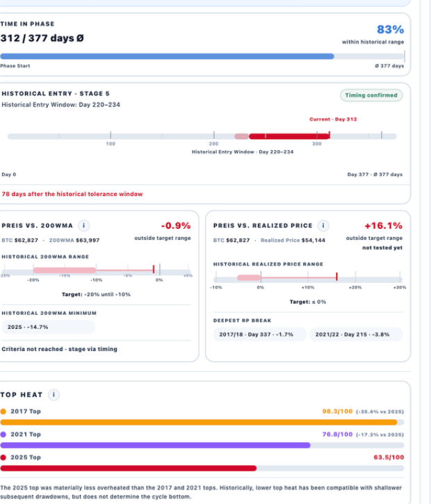
Task: Click 'Criteria not reached - stage via timing'
Action: 60,349
